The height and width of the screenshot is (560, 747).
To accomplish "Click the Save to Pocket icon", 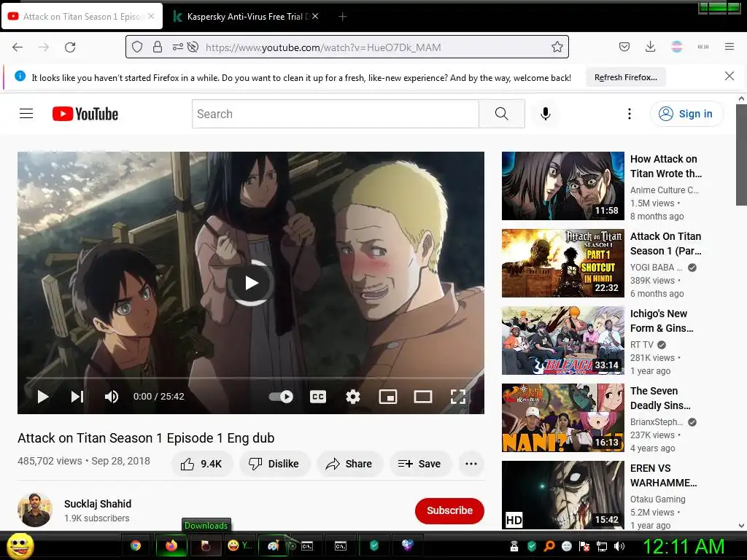I will [624, 47].
